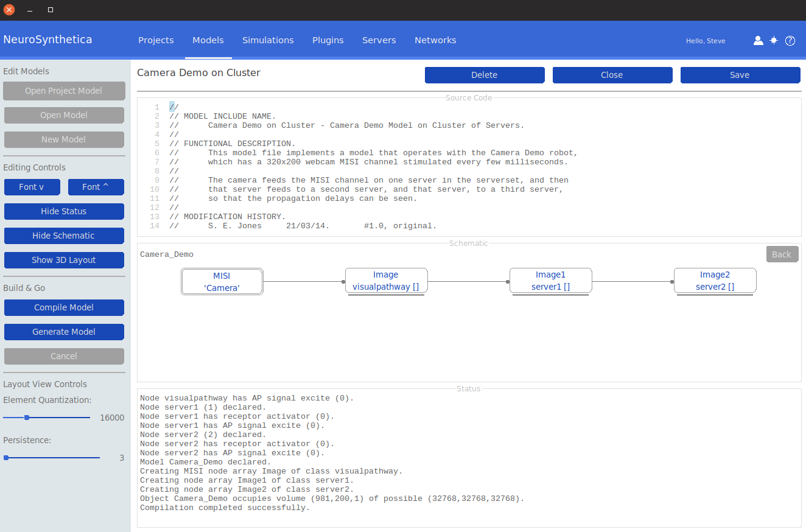
Task: Select the Image1 server1 node
Action: (550, 281)
